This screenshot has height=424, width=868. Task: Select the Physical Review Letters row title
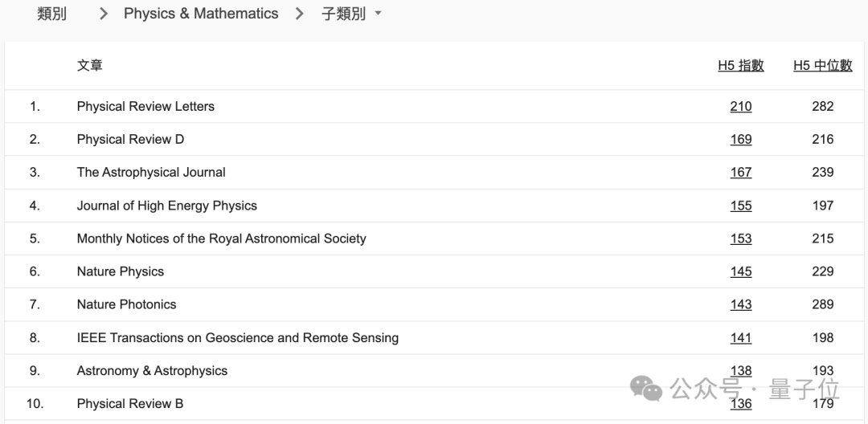point(145,106)
